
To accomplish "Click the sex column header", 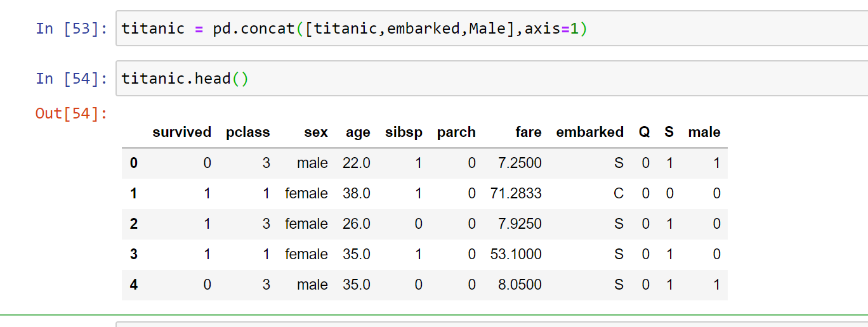I will 316,132.
